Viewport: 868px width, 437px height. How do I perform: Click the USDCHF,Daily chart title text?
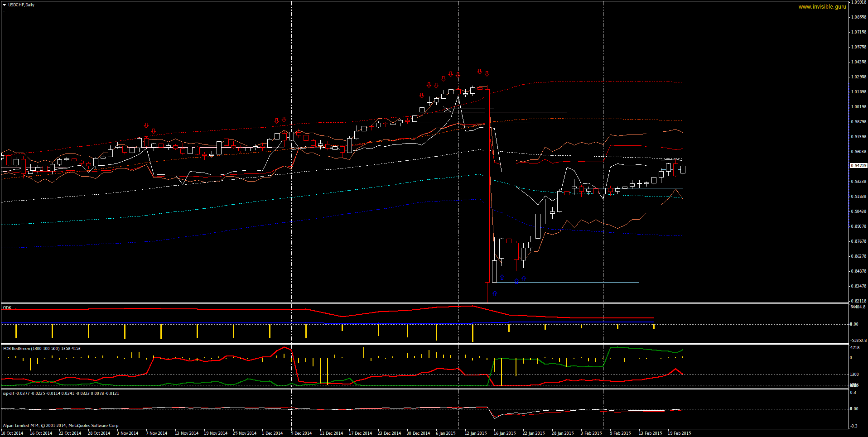(21, 5)
